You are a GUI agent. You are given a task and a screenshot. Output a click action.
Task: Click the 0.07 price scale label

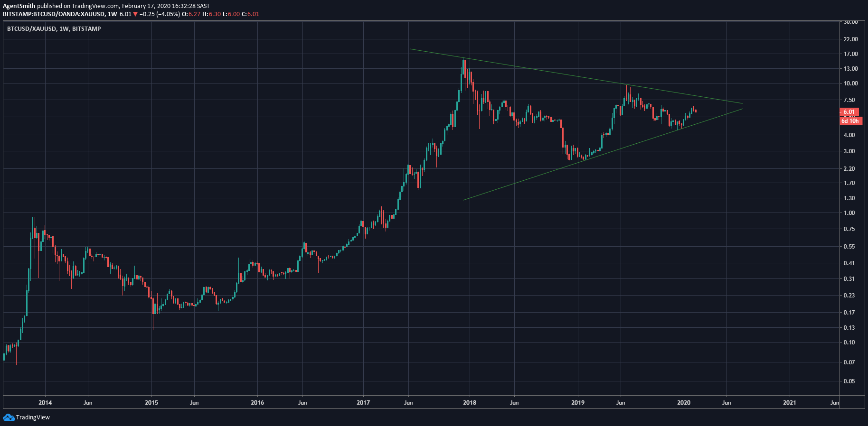tap(849, 362)
